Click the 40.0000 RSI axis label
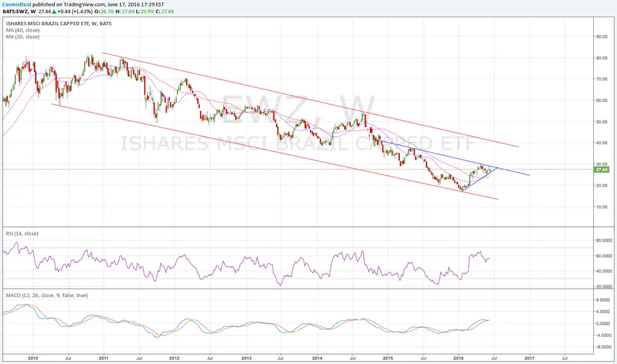617x364 pixels. [604, 271]
